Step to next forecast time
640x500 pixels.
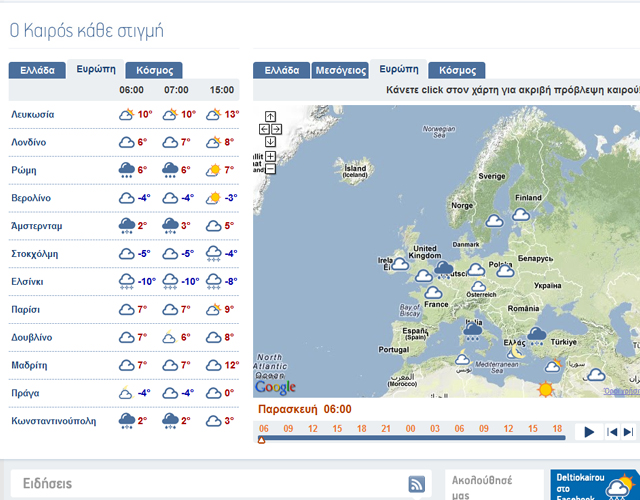coord(628,432)
